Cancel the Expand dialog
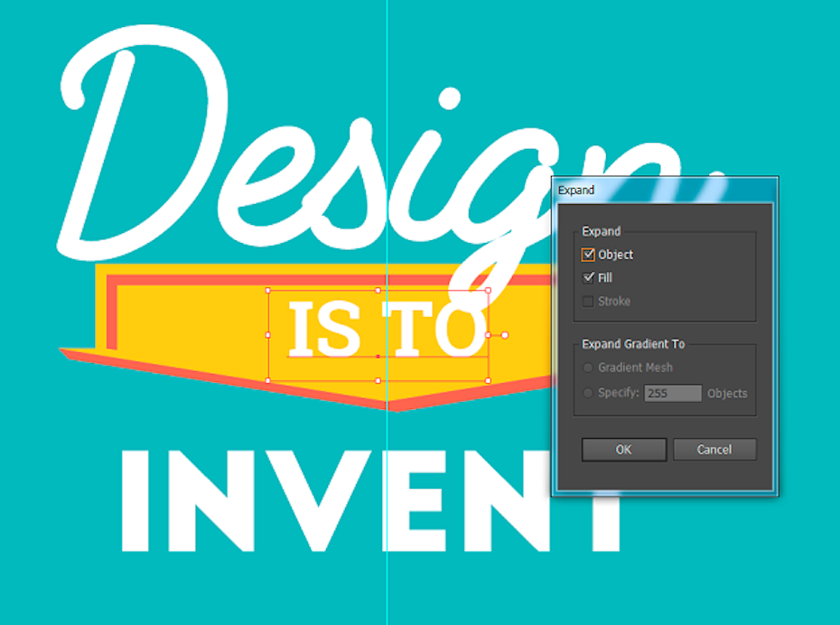 coord(714,450)
